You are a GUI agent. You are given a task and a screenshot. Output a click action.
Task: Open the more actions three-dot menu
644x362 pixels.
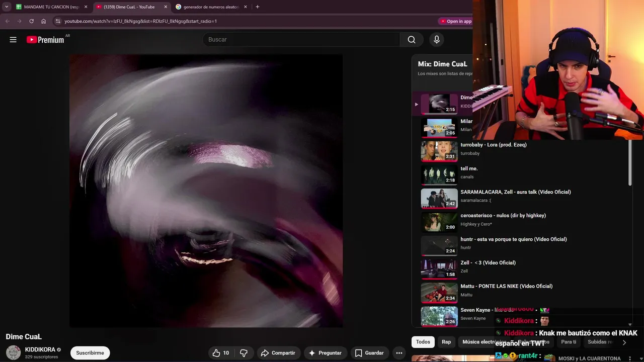tap(399, 353)
